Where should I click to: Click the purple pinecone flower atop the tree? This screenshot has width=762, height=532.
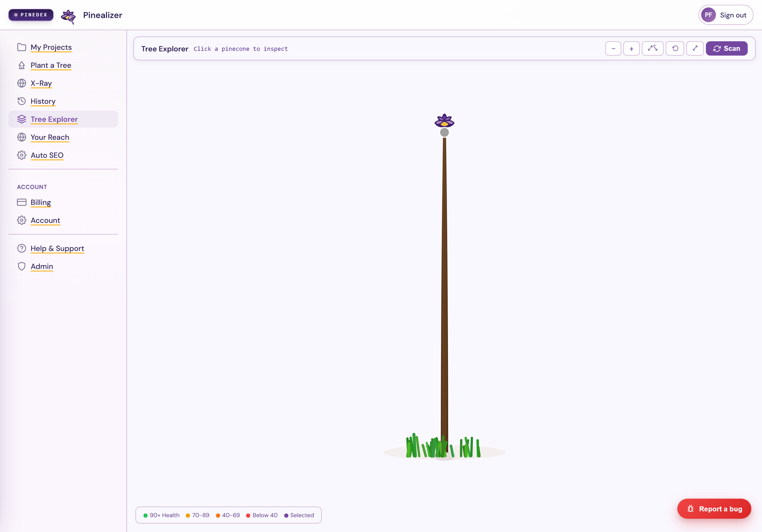click(x=444, y=120)
